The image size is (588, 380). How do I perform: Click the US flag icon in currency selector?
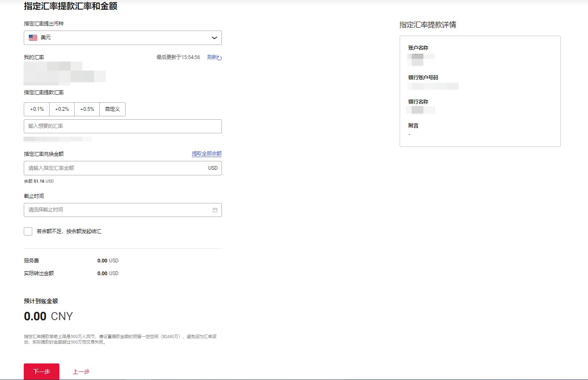(33, 38)
